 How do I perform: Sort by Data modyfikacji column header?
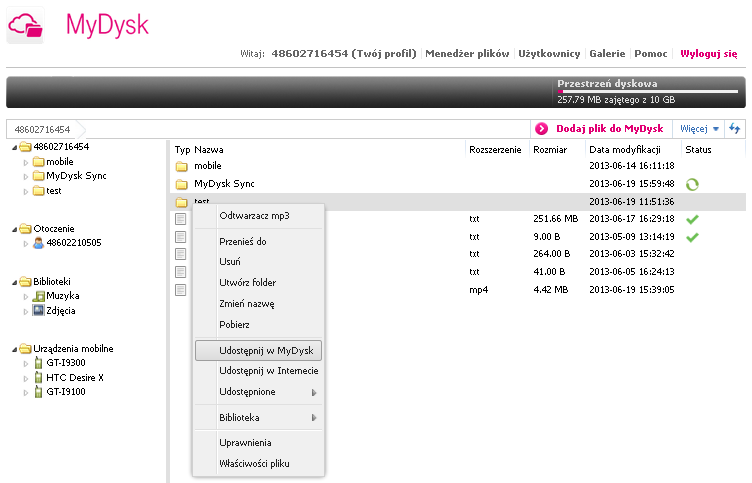click(625, 150)
